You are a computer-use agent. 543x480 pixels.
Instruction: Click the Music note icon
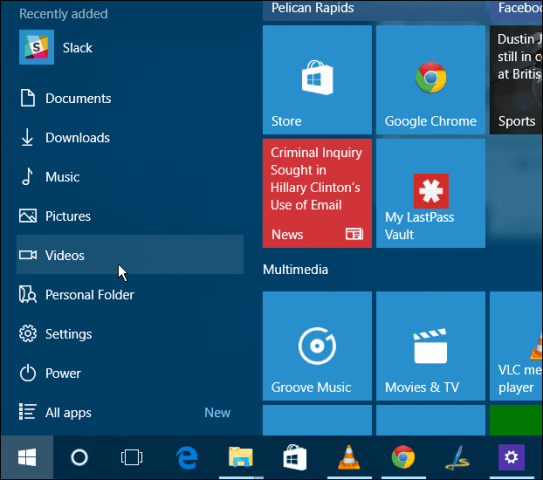[27, 177]
